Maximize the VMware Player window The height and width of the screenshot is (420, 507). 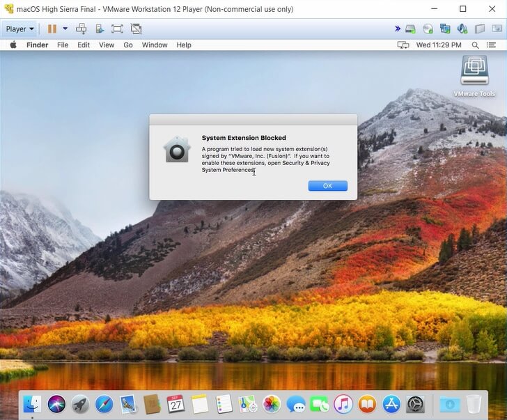463,9
